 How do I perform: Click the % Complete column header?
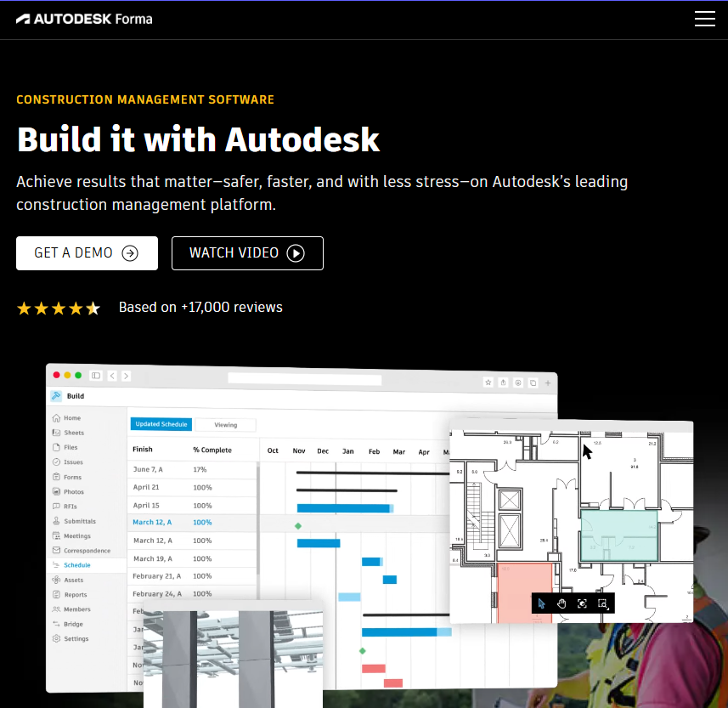(x=212, y=450)
